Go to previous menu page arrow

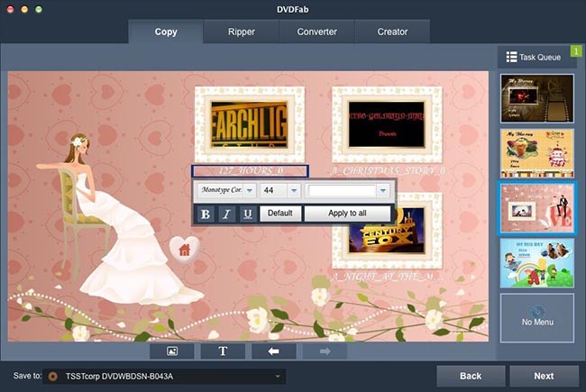coord(273,351)
